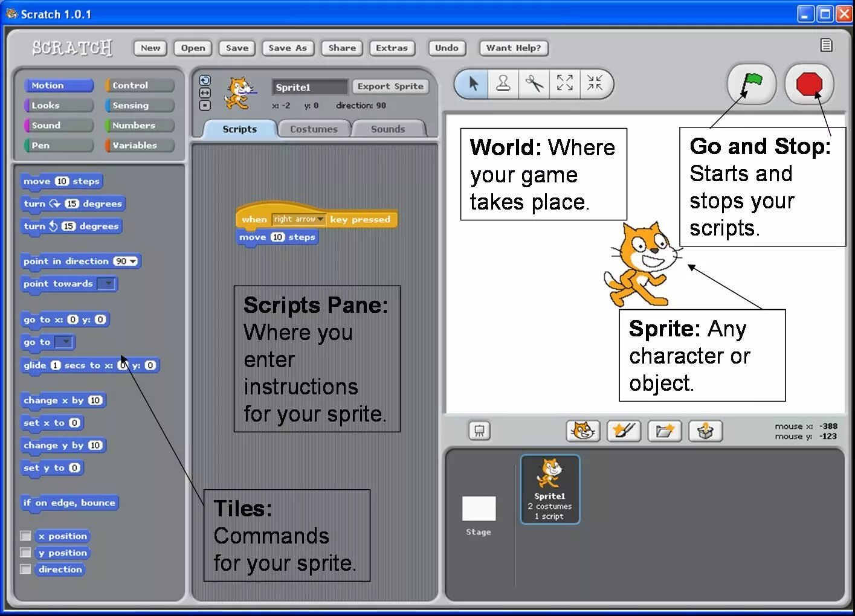
Task: Click the surprise sprite box button
Action: coord(705,431)
